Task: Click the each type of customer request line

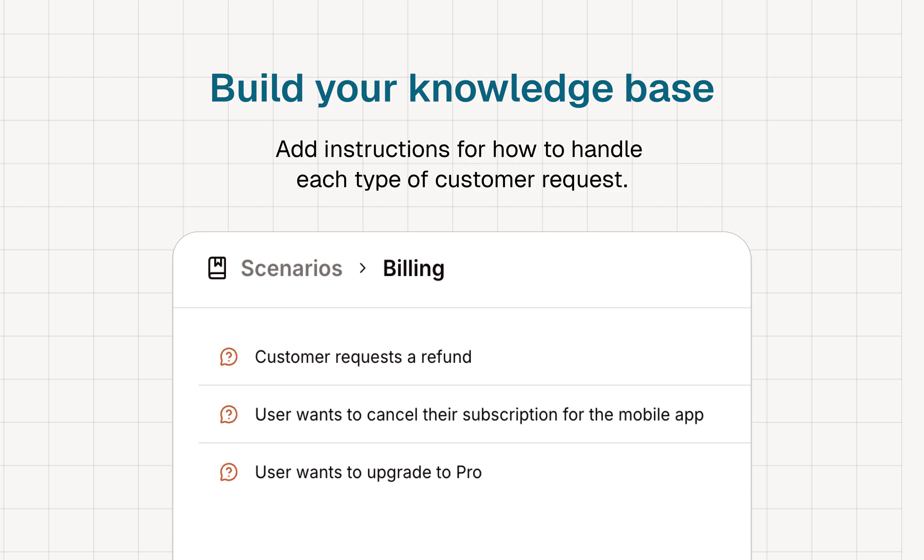Action: pyautogui.click(x=462, y=180)
